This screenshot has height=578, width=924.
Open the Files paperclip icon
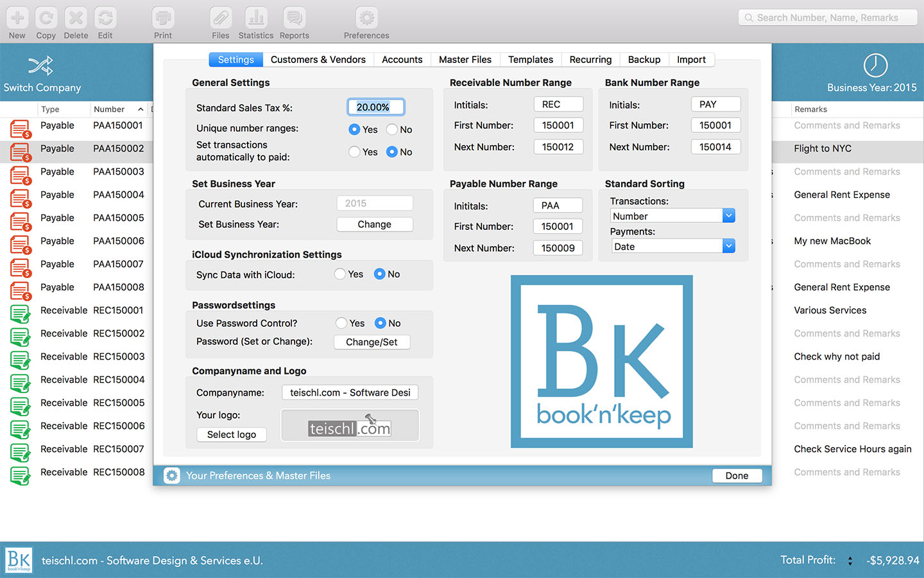[221, 17]
